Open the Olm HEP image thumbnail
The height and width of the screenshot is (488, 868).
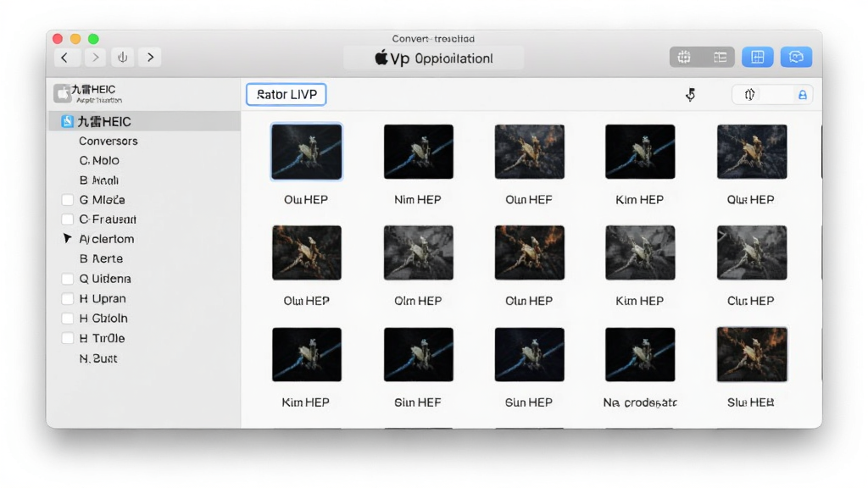(419, 252)
